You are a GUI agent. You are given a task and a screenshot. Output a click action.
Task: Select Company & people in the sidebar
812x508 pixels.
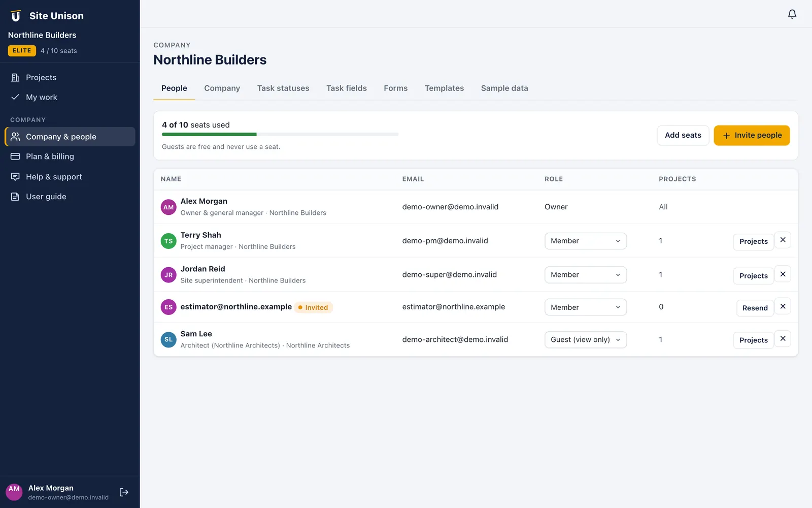[70, 137]
